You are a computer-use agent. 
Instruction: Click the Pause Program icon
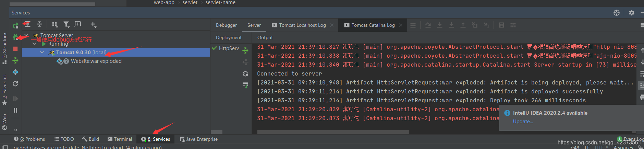coord(15,110)
